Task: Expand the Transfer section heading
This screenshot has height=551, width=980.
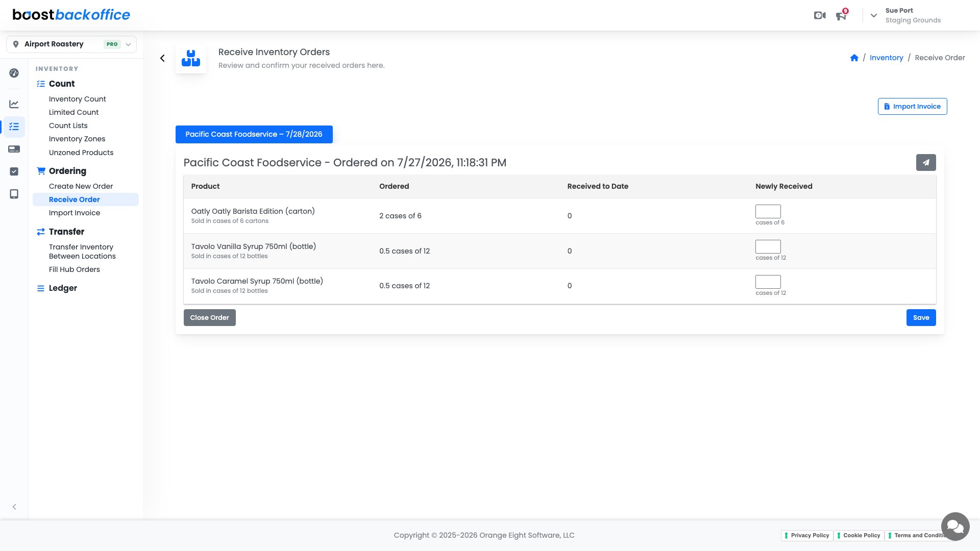Action: [66, 232]
